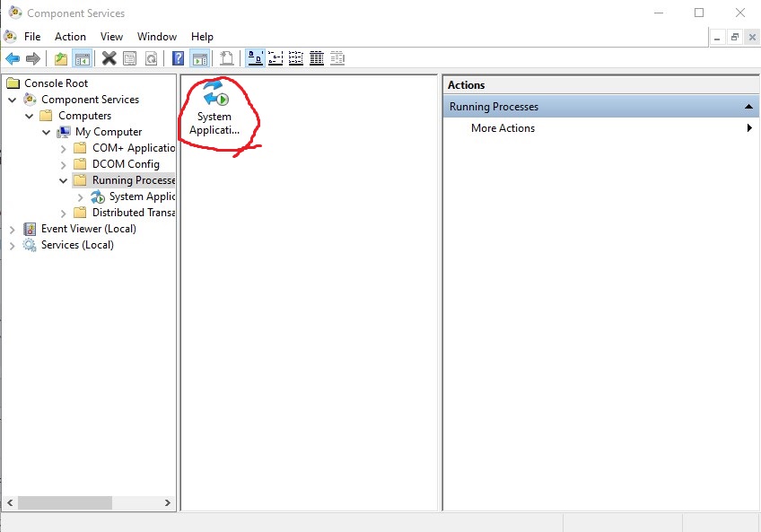Toggle Show/Hide Action Pane button

[200, 58]
